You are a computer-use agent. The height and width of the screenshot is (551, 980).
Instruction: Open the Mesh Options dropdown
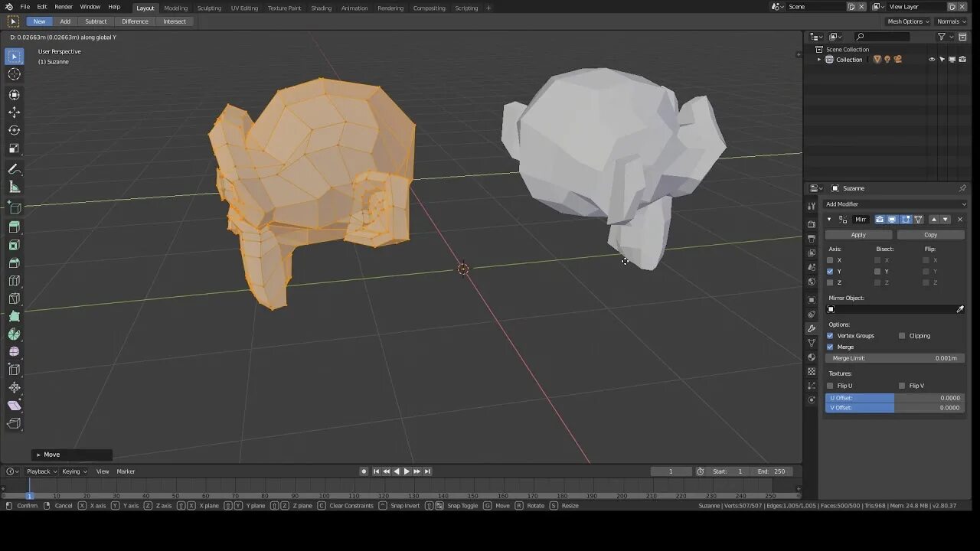908,21
